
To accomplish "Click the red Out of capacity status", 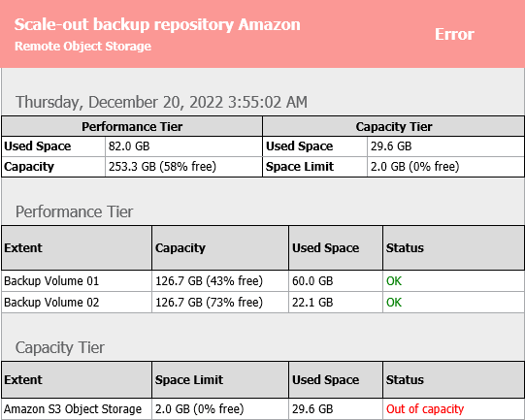I will (x=425, y=409).
